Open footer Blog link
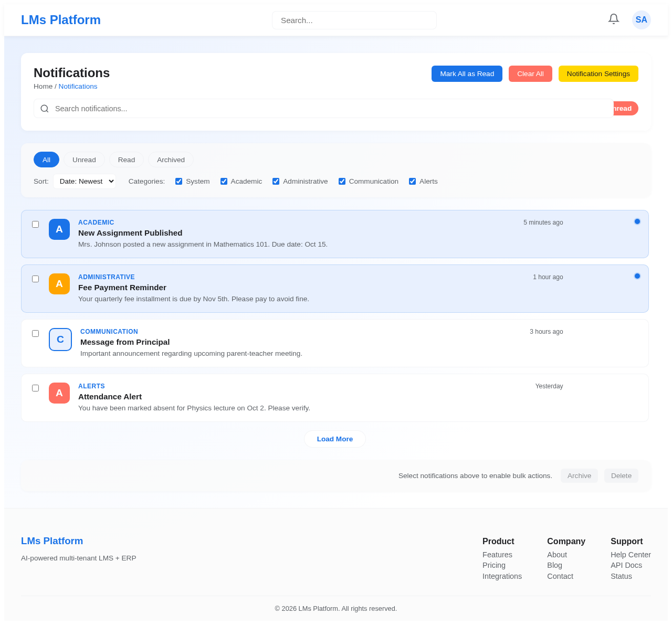Viewport: 672px width, 625px height. [554, 565]
